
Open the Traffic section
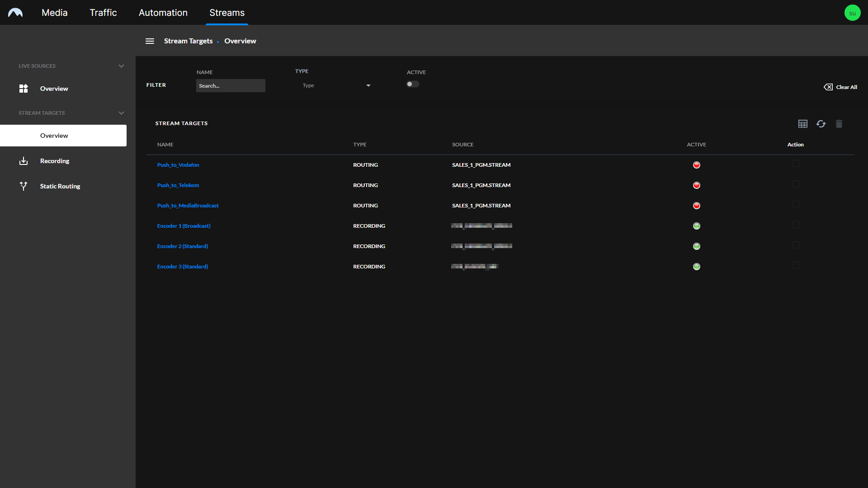pyautogui.click(x=103, y=12)
